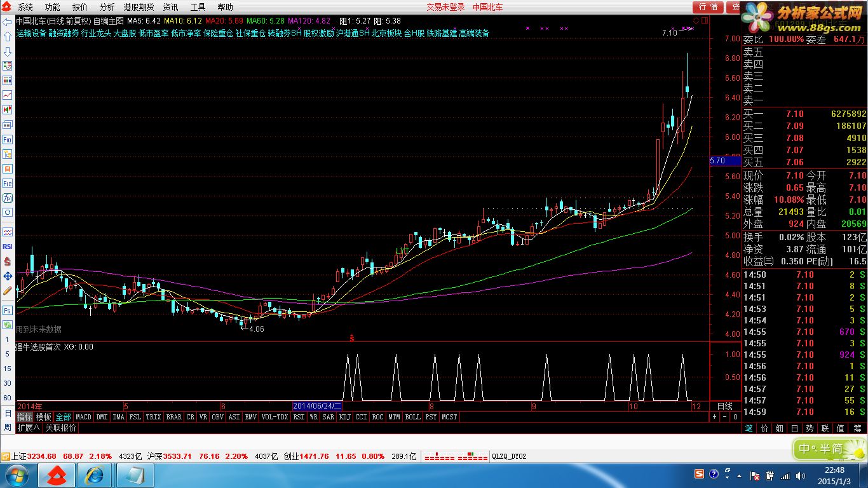This screenshot has width=868, height=488.
Task: Select the 模板 tab at bottom
Action: tap(44, 417)
